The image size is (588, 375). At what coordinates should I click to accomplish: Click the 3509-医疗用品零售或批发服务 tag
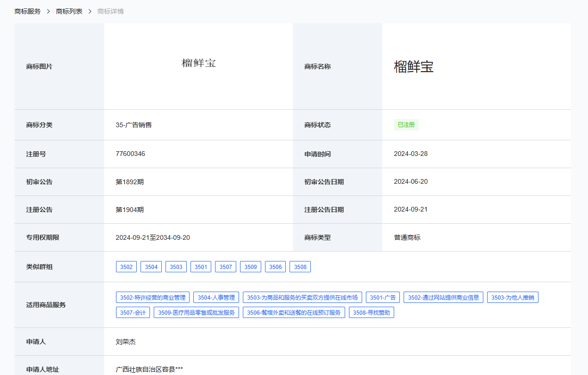[x=197, y=312]
